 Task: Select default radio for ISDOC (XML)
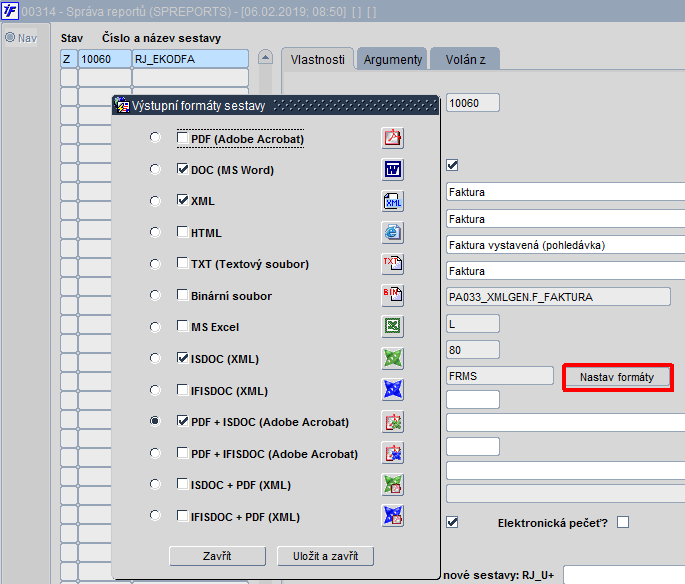point(155,358)
